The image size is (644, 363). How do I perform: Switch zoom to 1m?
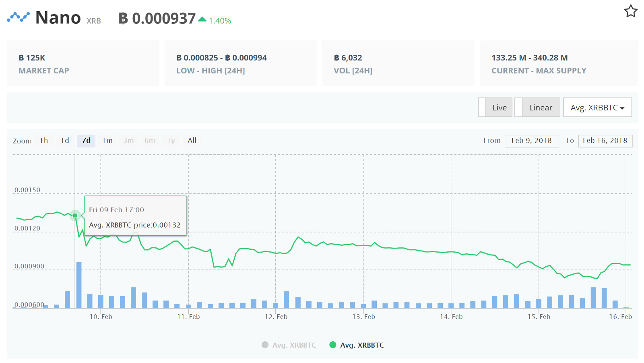[x=107, y=141]
